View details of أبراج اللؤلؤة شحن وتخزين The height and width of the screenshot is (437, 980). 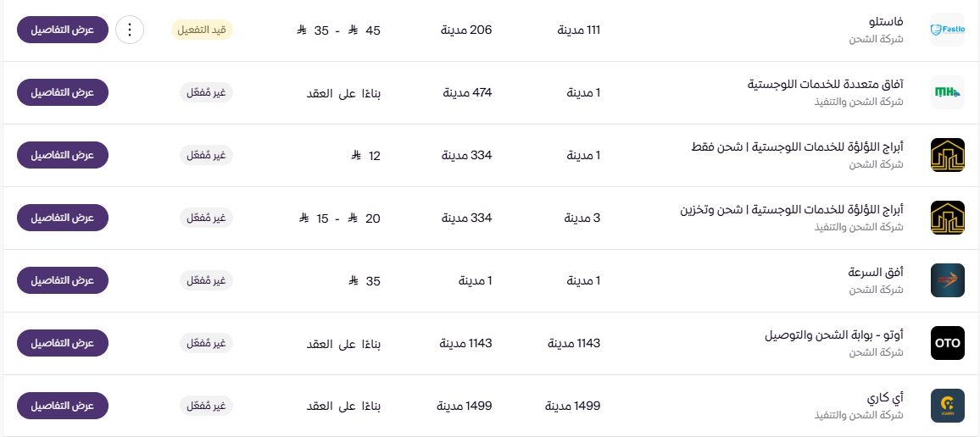[63, 218]
